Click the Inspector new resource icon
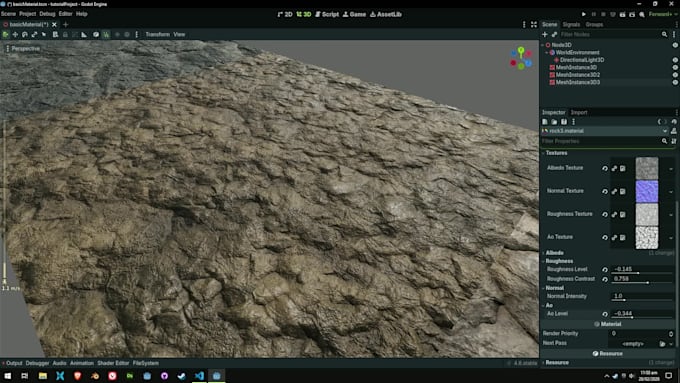Screen dimensions: 680x383 [x=545, y=122]
